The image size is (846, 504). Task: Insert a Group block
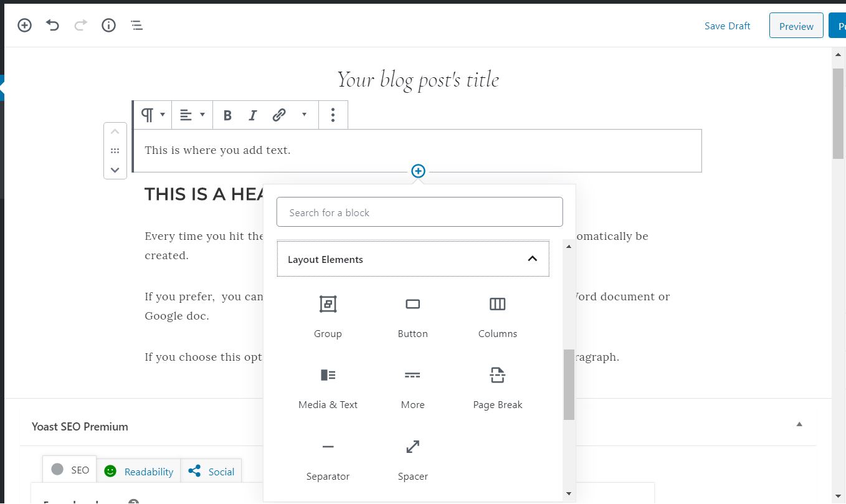point(328,316)
